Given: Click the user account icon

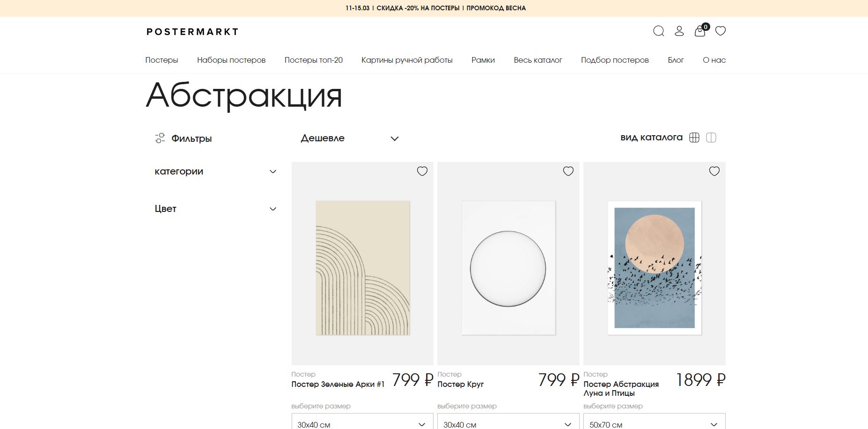Looking at the screenshot, I should pos(678,31).
